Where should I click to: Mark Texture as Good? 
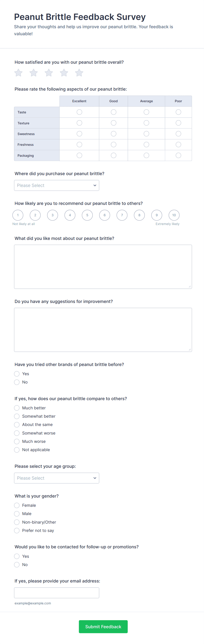pyautogui.click(x=114, y=123)
